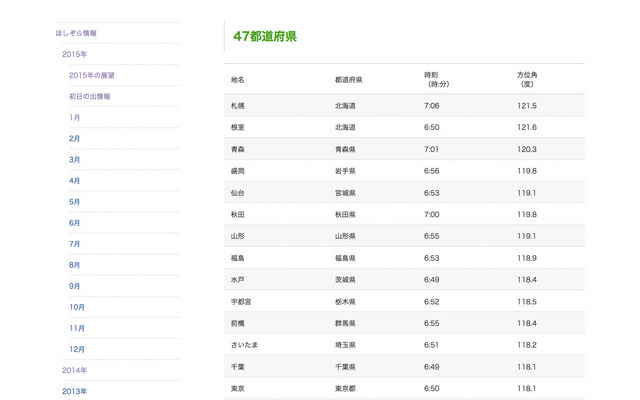Choose 9月 in the sidebar

click(74, 286)
